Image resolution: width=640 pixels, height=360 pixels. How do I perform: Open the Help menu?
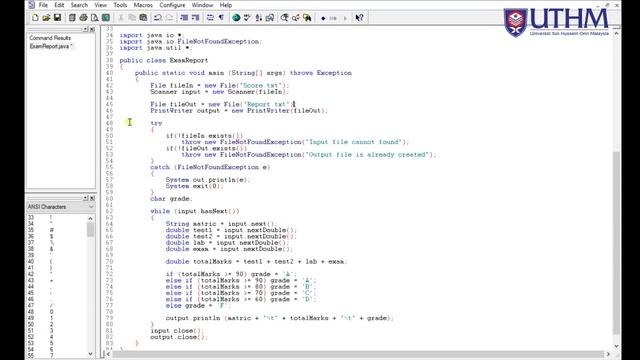tap(226, 5)
